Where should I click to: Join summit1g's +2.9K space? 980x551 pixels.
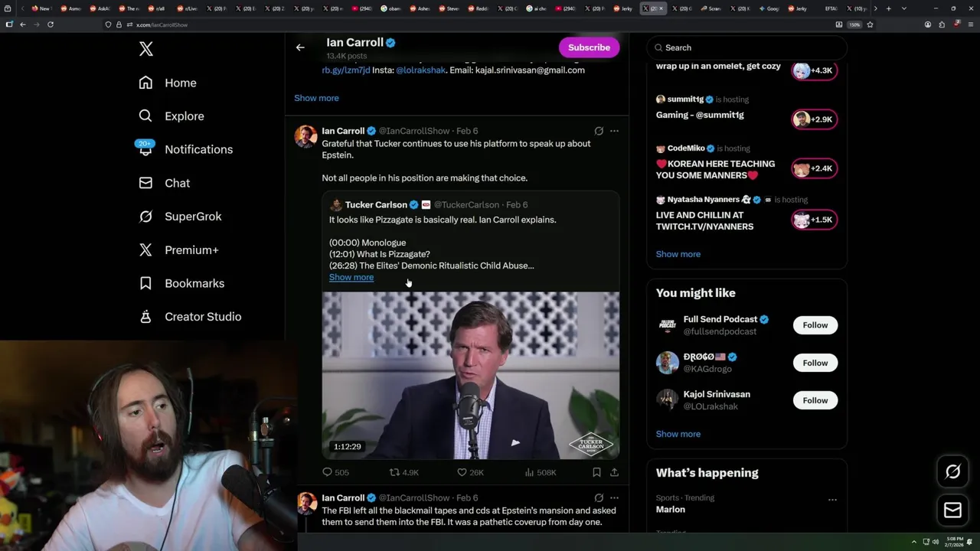[x=814, y=119]
